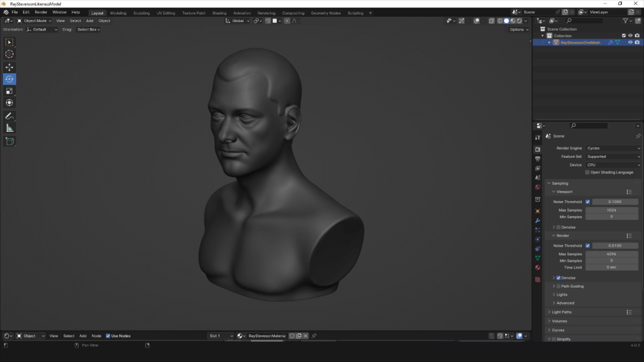Open the Add menu in viewport header
This screenshot has height=362, width=644.
90,21
